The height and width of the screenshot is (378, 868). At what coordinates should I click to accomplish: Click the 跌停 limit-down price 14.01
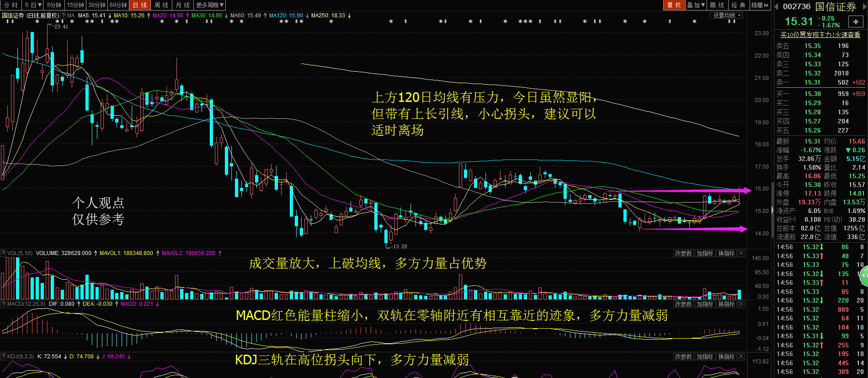(857, 193)
